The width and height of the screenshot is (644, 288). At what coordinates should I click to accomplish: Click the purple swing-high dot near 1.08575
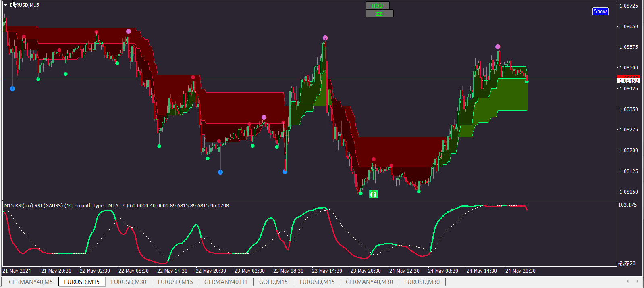pyautogui.click(x=498, y=47)
